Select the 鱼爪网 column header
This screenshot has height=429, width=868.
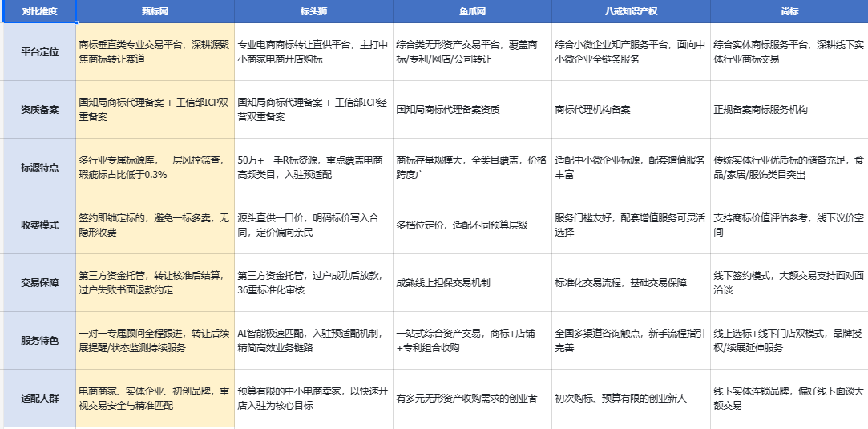point(472,11)
